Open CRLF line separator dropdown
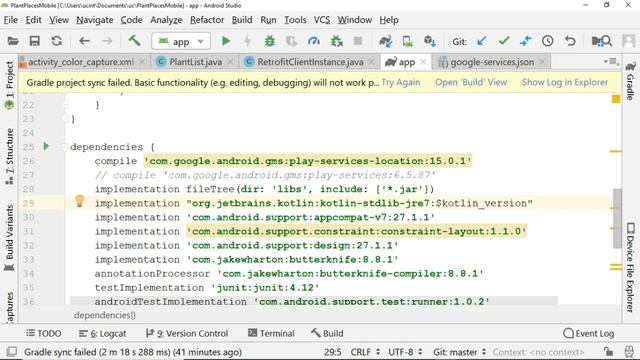The height and width of the screenshot is (360, 640). (x=365, y=352)
